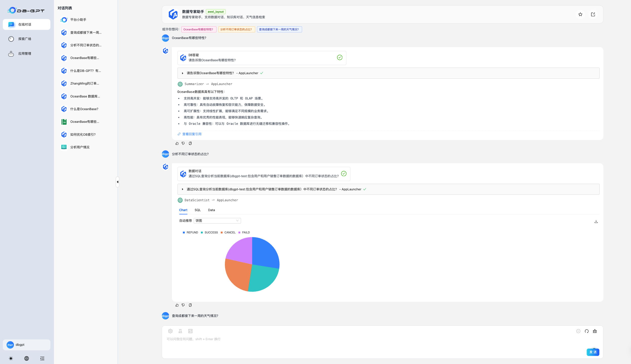Expand 请告诉我OceanBase有哪些特性 AppLauncher row

coord(183,73)
